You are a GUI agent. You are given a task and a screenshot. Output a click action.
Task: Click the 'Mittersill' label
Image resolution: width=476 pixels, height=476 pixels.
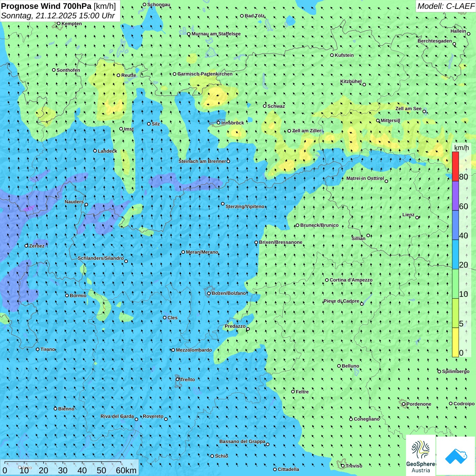pos(390,120)
